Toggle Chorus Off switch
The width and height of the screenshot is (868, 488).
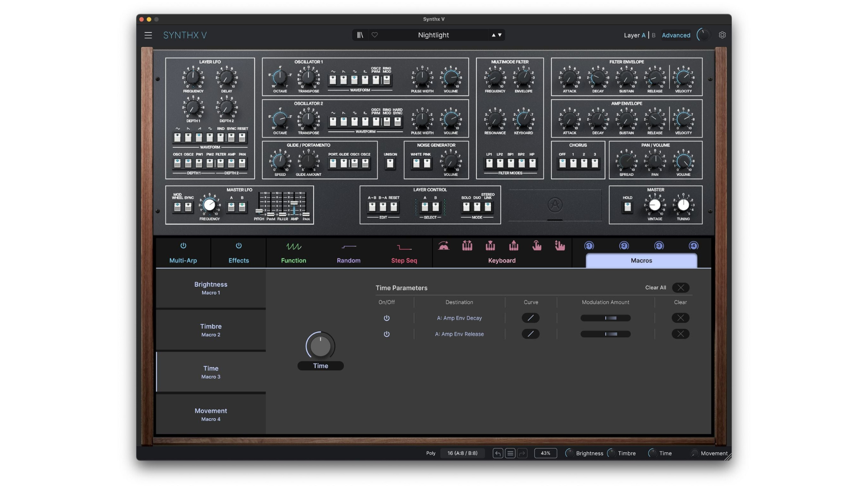562,163
